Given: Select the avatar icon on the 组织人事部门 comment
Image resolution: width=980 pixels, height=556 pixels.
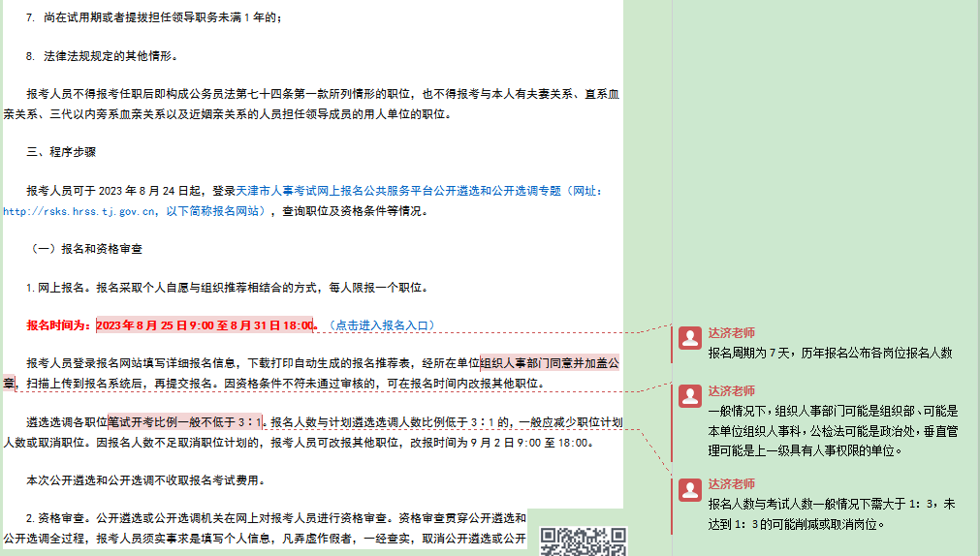Looking at the screenshot, I should tap(689, 395).
